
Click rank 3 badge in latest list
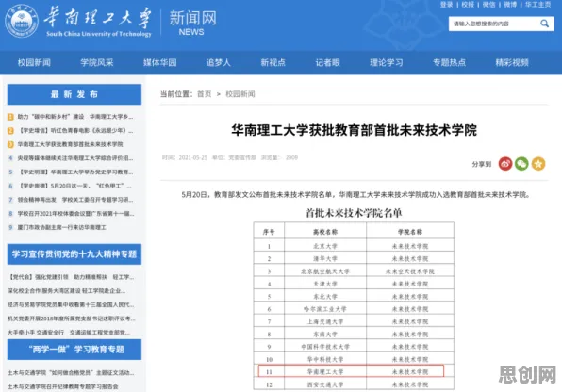pos(10,144)
